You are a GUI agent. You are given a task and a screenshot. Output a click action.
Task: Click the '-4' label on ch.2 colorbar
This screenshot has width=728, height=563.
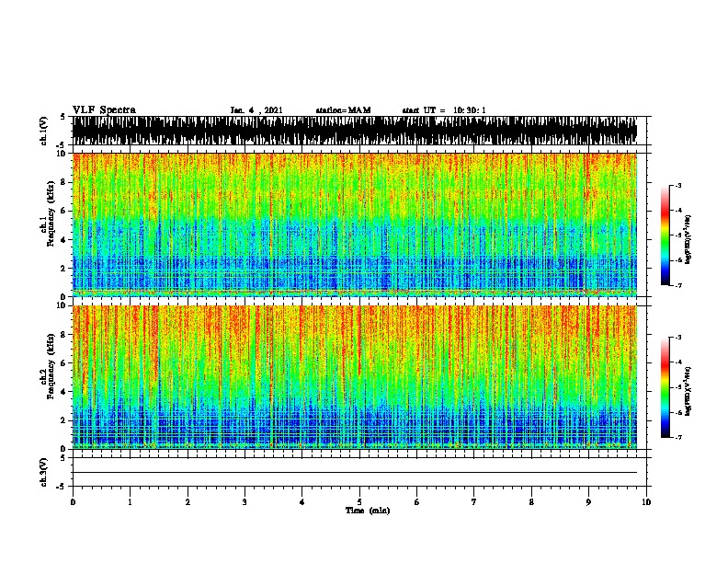677,362
